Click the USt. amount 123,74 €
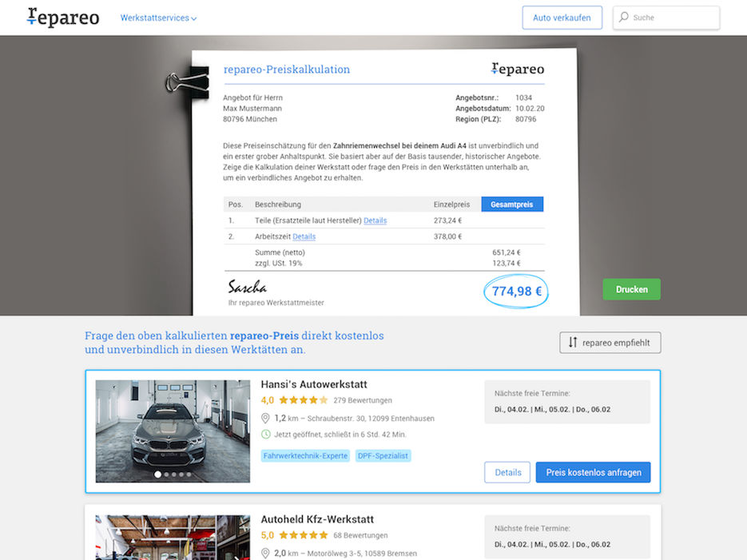The height and width of the screenshot is (560, 747). (506, 263)
